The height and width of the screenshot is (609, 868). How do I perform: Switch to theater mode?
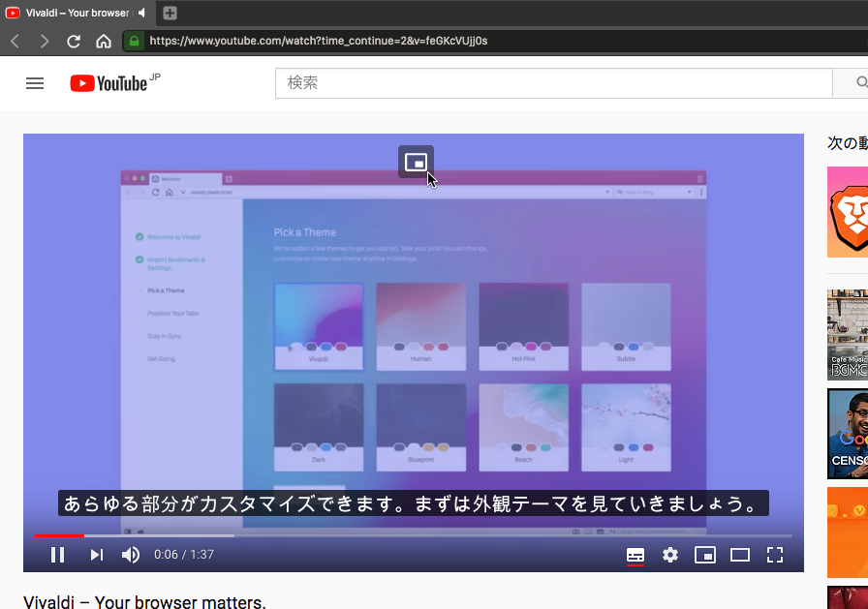click(x=739, y=554)
